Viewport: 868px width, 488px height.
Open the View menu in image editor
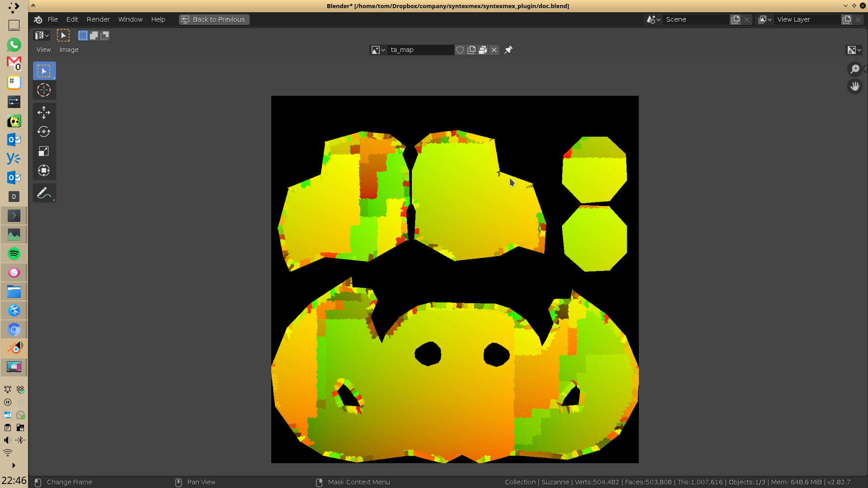pyautogui.click(x=44, y=50)
